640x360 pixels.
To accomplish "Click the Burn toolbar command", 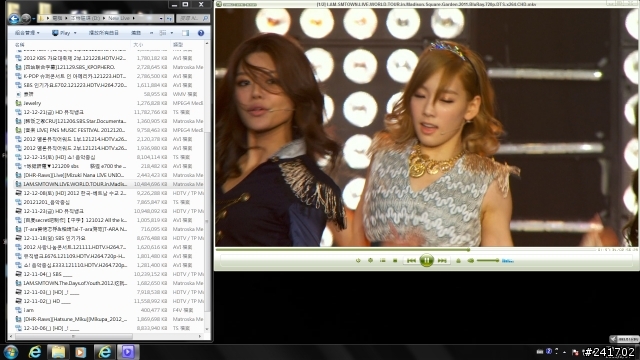I will click(x=136, y=33).
